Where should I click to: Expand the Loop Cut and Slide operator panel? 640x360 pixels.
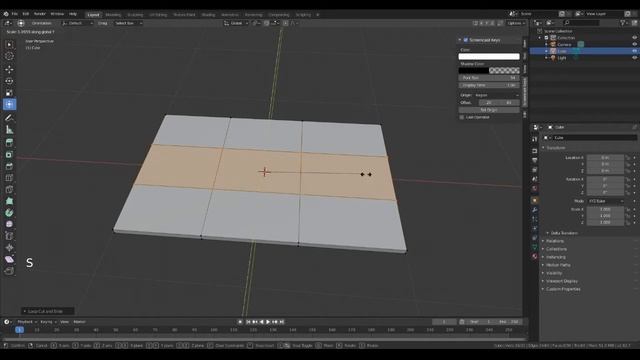(47, 311)
